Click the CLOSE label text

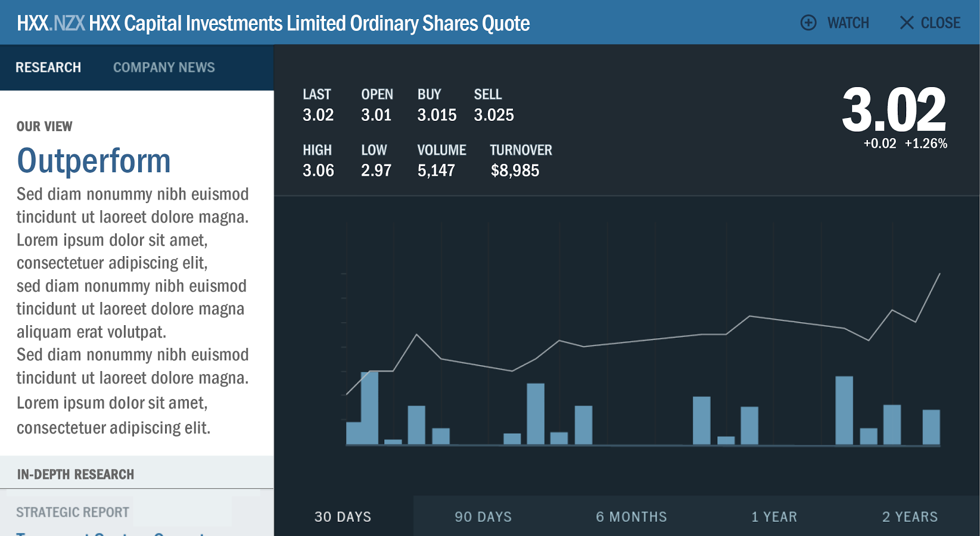[x=941, y=23]
